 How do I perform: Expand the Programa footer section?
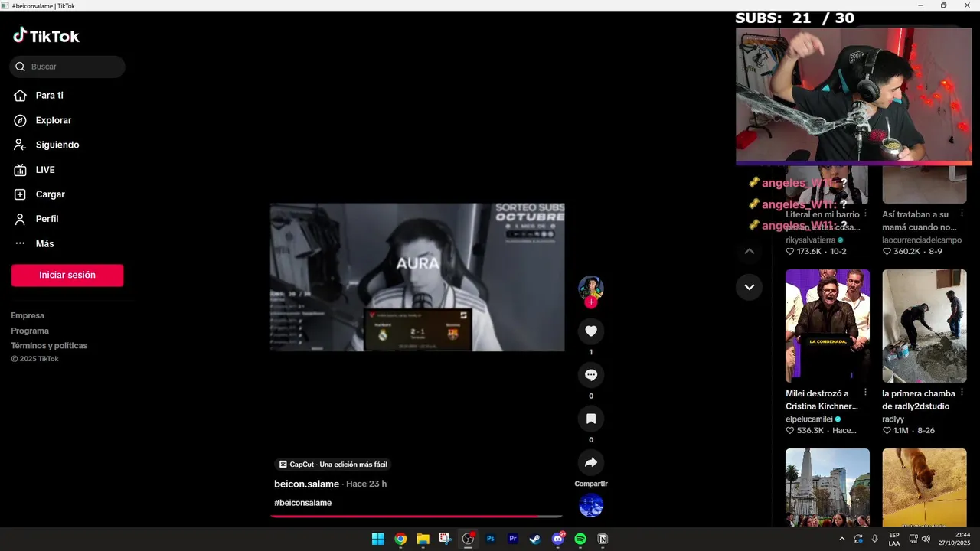pos(30,331)
